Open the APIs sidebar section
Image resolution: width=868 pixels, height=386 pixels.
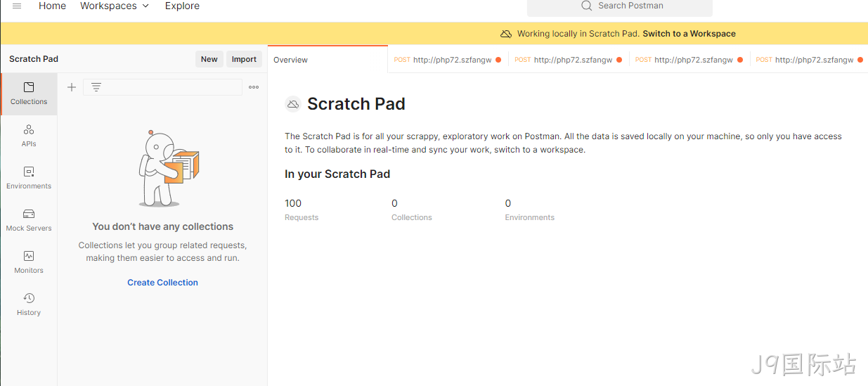29,136
